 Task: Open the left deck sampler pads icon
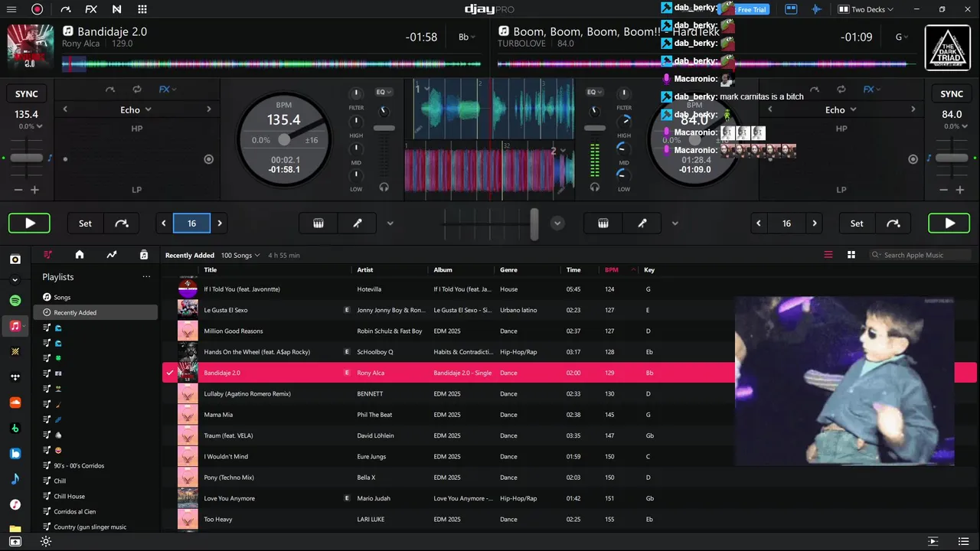(318, 223)
